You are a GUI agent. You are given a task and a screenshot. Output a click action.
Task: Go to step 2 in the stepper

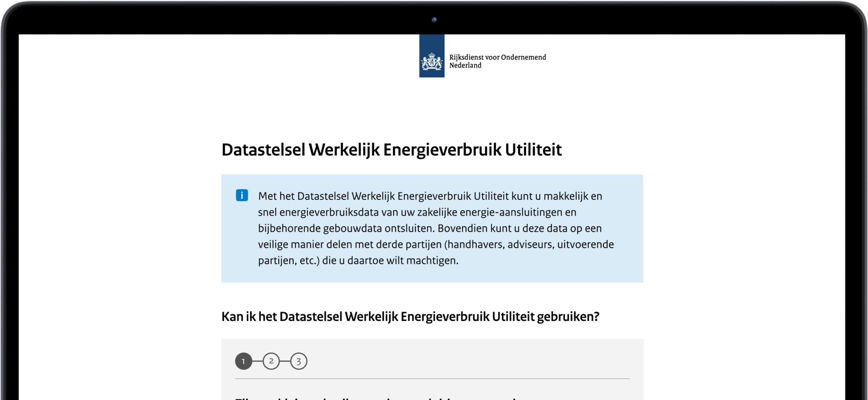[271, 361]
